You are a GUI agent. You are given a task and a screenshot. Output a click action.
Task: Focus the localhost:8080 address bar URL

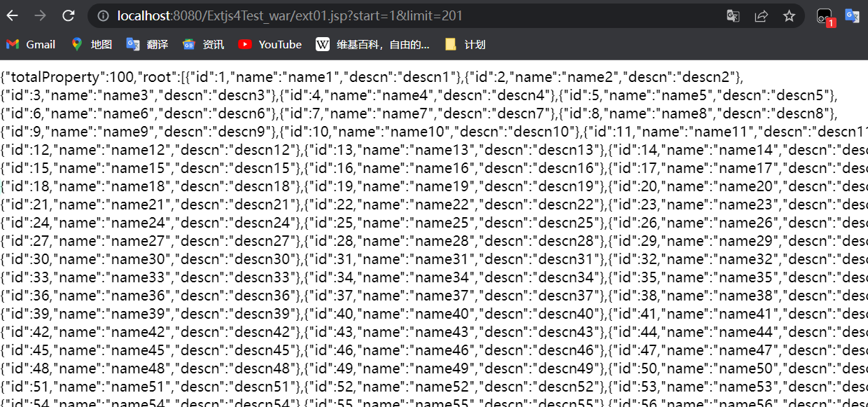290,15
